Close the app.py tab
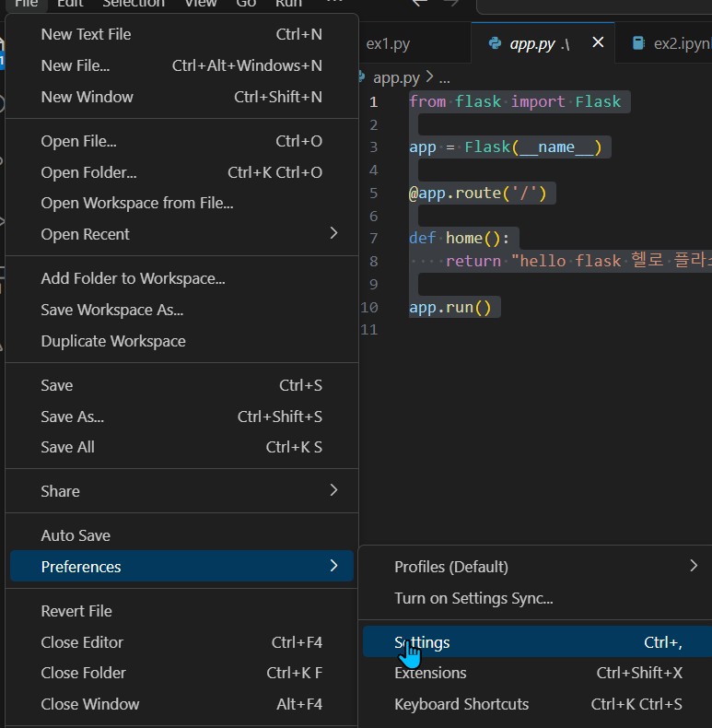This screenshot has height=728, width=712. point(599,42)
